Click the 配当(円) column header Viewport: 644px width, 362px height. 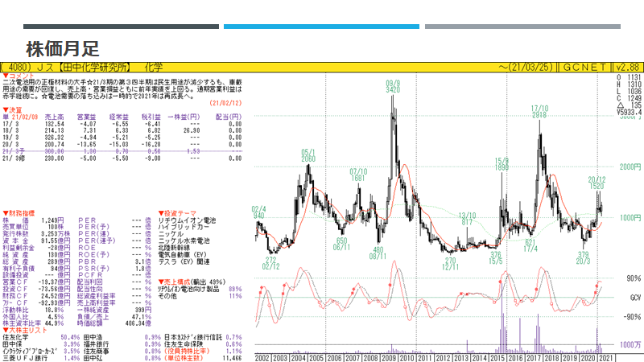click(229, 117)
